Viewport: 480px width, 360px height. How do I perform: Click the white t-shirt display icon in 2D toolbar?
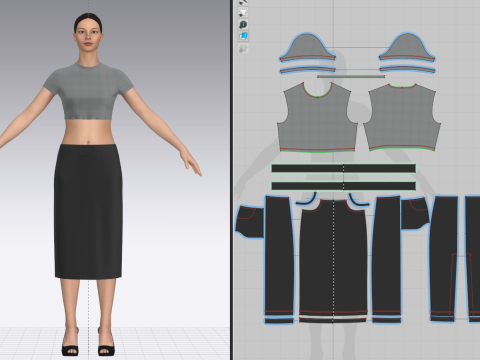click(x=243, y=13)
